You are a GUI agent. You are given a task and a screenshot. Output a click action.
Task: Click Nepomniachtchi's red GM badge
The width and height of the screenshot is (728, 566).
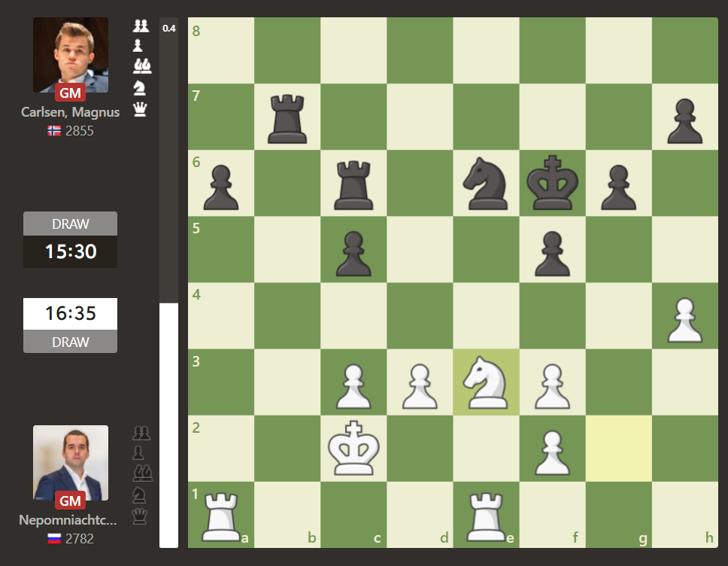69,500
